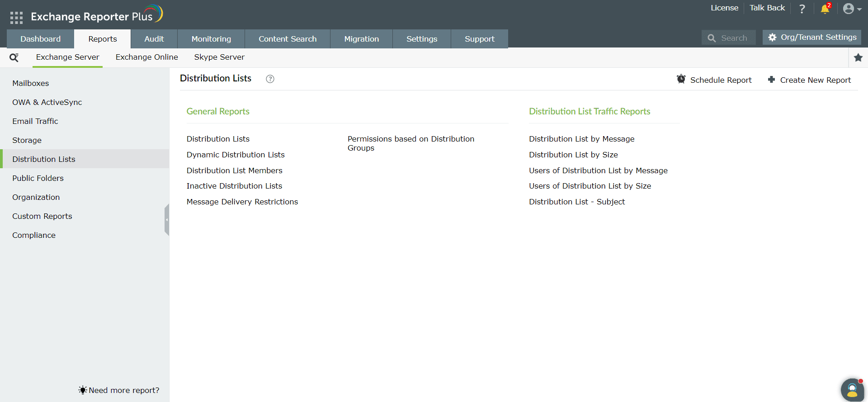Open the Distribution Lists general report
The image size is (868, 402).
coord(218,139)
